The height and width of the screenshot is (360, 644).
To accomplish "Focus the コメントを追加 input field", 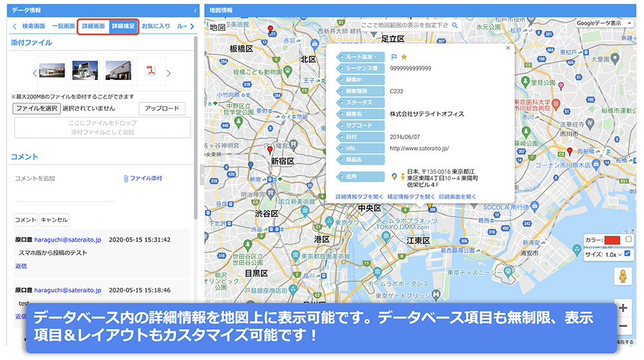I will (x=64, y=178).
